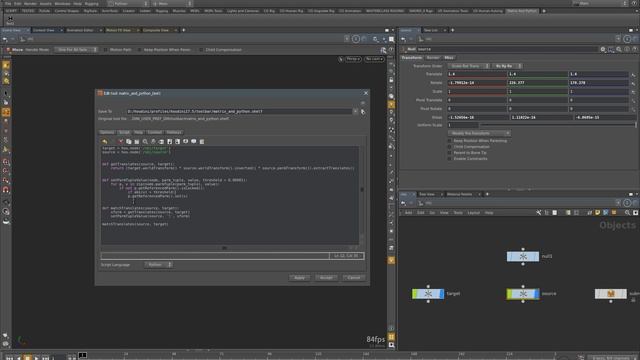This screenshot has width=640, height=360.
Task: Click the circled info icon in scene view header
Action: click(x=356, y=39)
